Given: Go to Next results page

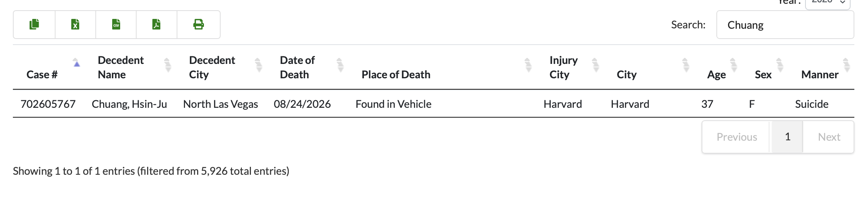Looking at the screenshot, I should pyautogui.click(x=829, y=137).
